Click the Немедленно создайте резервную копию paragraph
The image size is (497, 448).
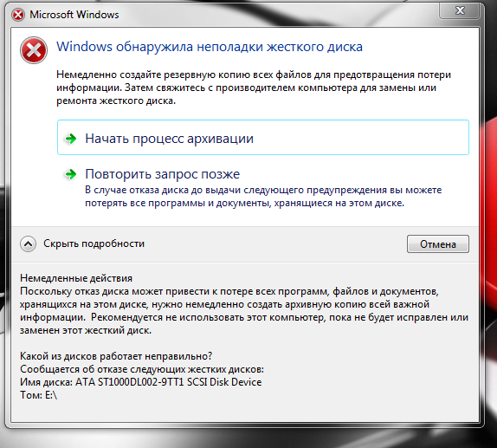coord(254,88)
